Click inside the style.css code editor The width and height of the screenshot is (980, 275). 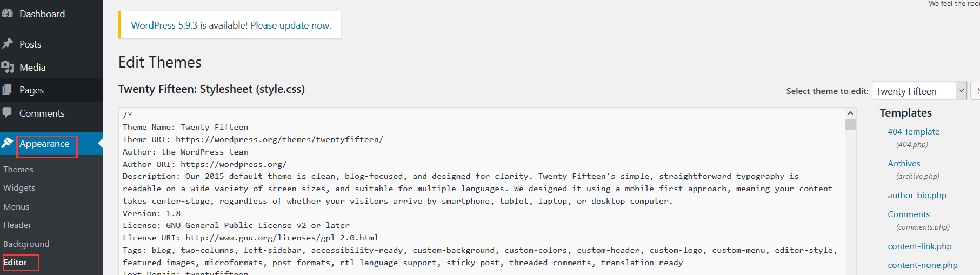(481, 191)
